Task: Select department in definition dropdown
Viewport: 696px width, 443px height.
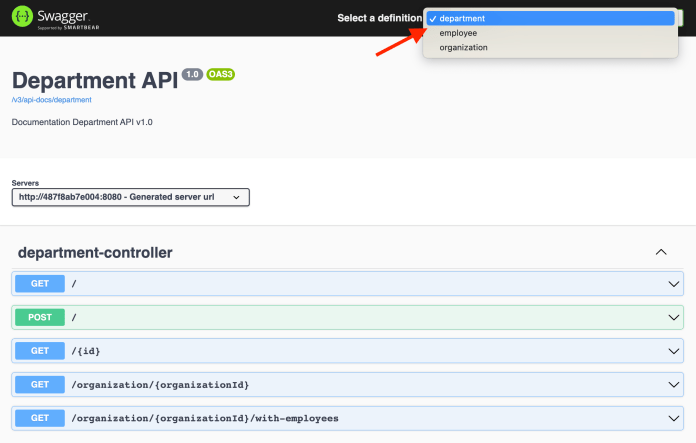Action: [550, 18]
